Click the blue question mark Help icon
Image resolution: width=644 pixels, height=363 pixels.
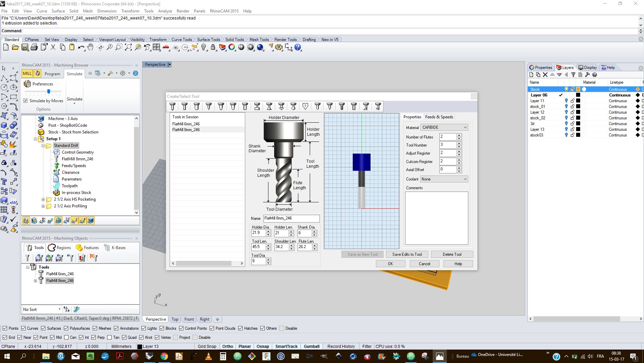point(298,47)
